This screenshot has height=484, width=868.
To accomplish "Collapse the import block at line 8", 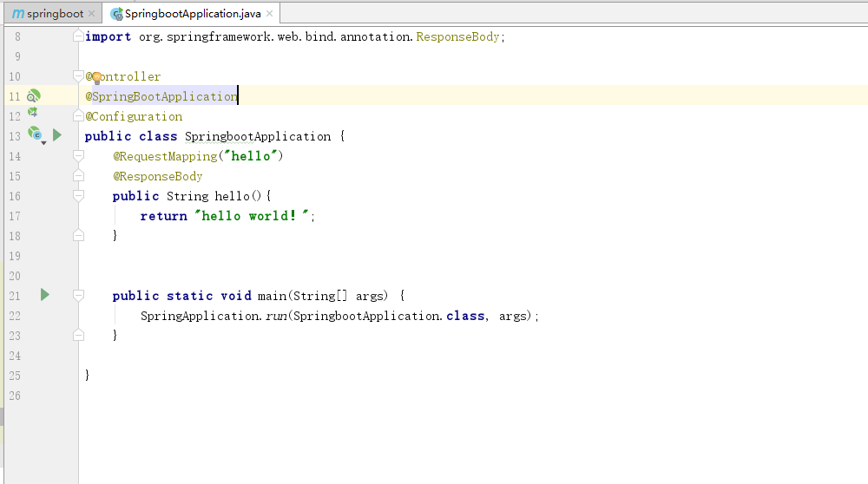I will [x=78, y=36].
